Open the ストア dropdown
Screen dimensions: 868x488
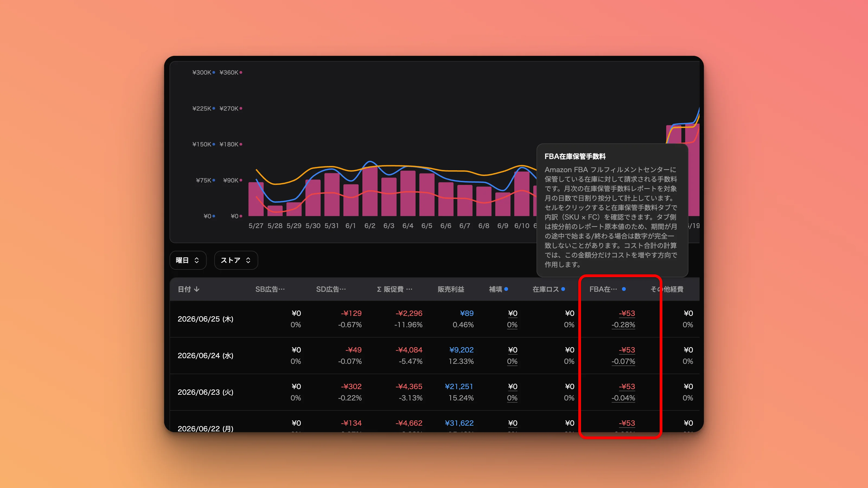(236, 260)
